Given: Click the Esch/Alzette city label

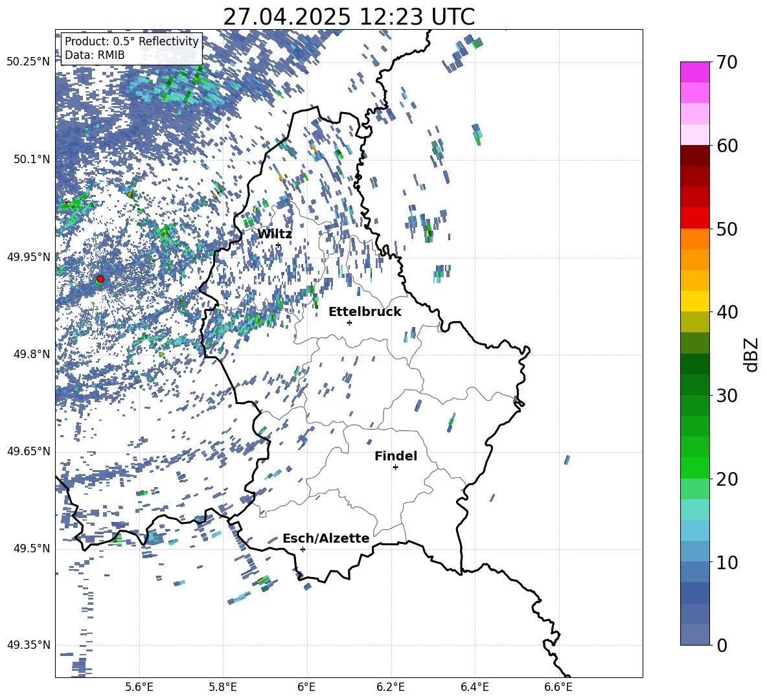Looking at the screenshot, I should (x=326, y=538).
